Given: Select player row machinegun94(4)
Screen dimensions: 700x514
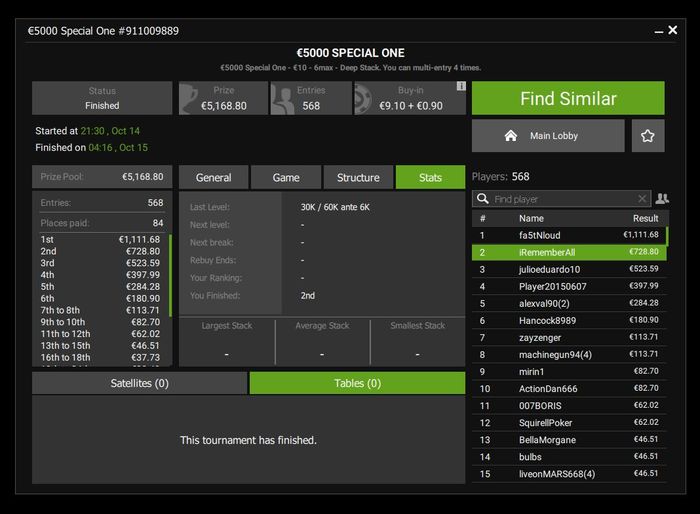Looking at the screenshot, I should (569, 355).
